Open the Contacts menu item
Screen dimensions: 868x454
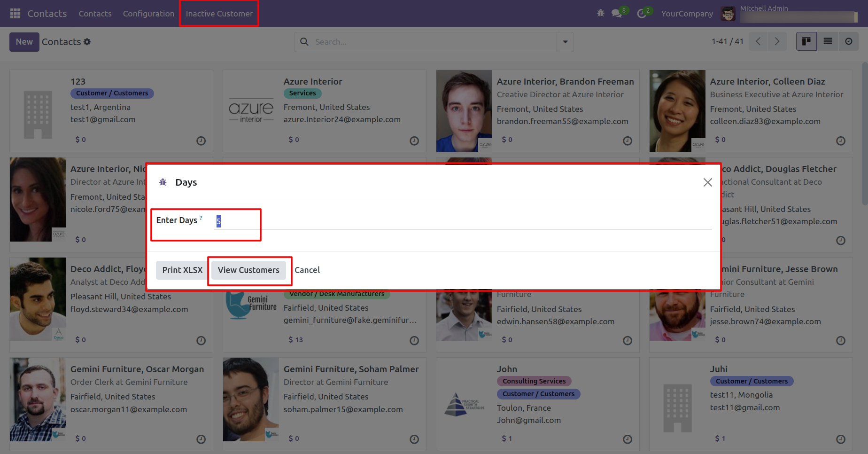tap(95, 14)
